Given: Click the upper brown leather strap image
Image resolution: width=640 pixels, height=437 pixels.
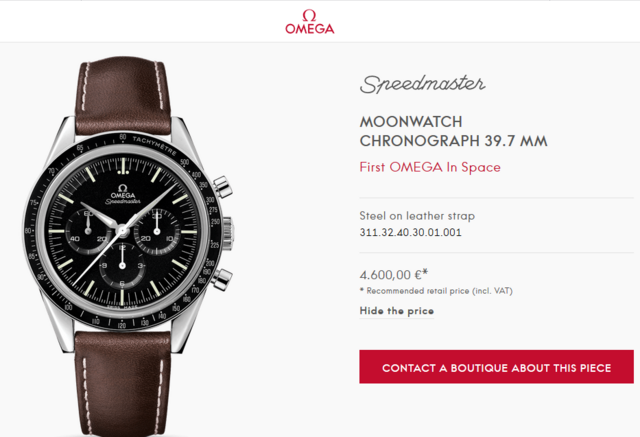Looking at the screenshot, I should tap(122, 97).
